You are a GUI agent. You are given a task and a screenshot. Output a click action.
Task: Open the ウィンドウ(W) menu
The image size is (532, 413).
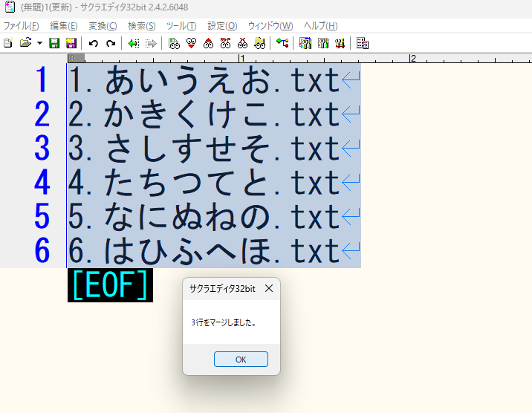point(270,26)
